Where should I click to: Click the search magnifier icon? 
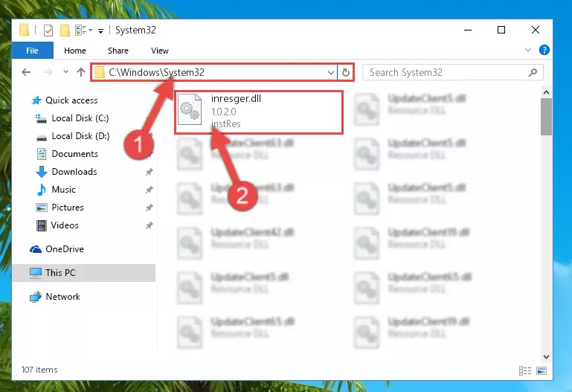[533, 72]
